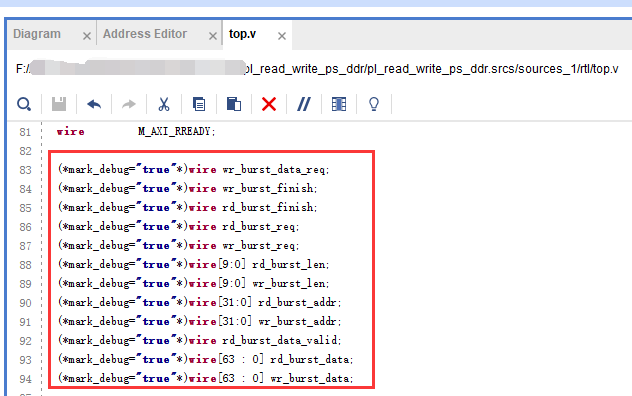This screenshot has height=396, width=632.
Task: Close the Diagram tab
Action: (x=87, y=36)
